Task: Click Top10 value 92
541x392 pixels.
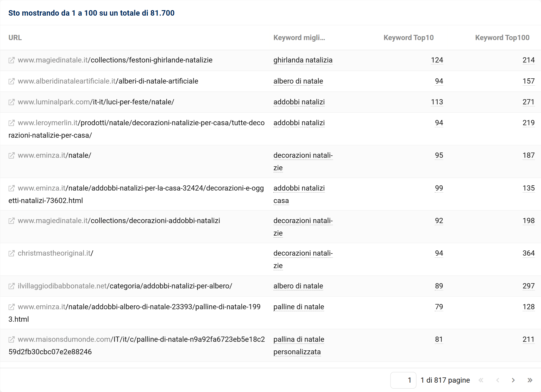Action: click(439, 221)
